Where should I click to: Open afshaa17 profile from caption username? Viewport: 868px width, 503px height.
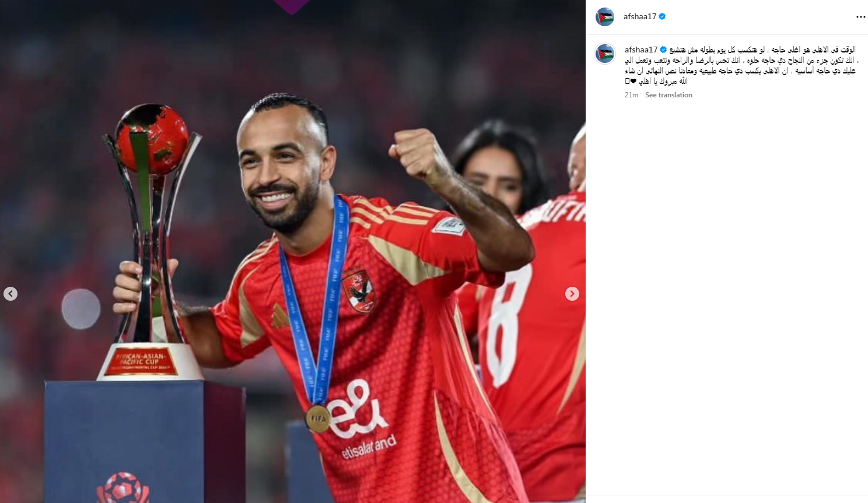pyautogui.click(x=640, y=50)
